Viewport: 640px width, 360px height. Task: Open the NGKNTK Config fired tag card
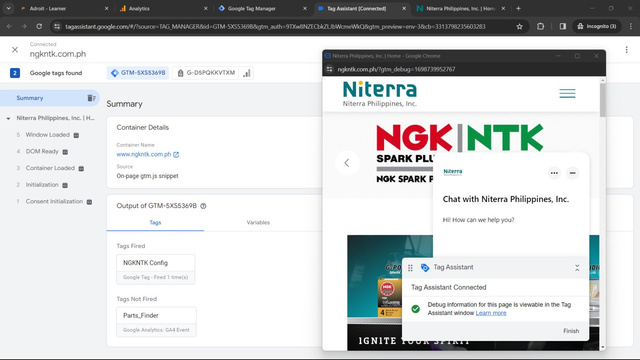coord(156,269)
